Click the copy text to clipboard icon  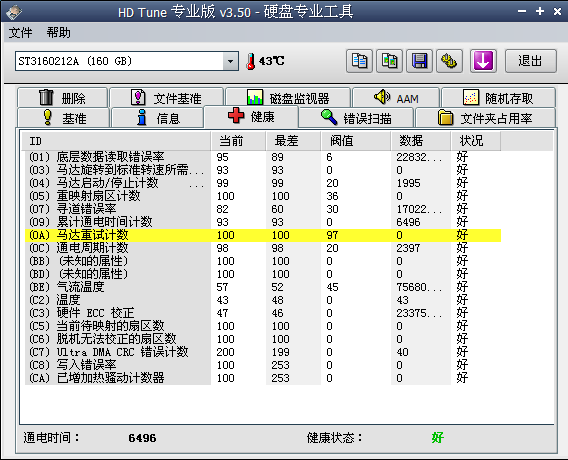[x=359, y=61]
